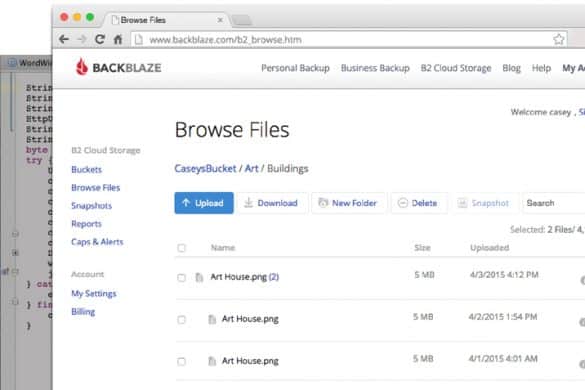Click the 4/1/2015 4:01 AM upload date
585x390 pixels.
tap(503, 359)
